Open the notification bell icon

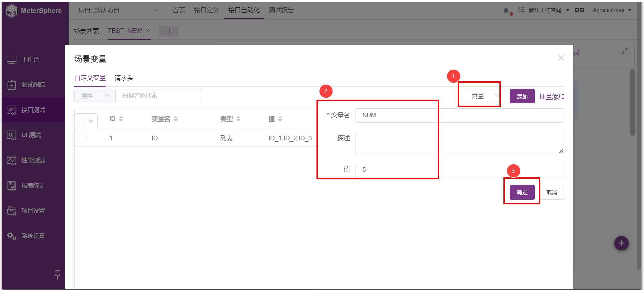click(506, 11)
